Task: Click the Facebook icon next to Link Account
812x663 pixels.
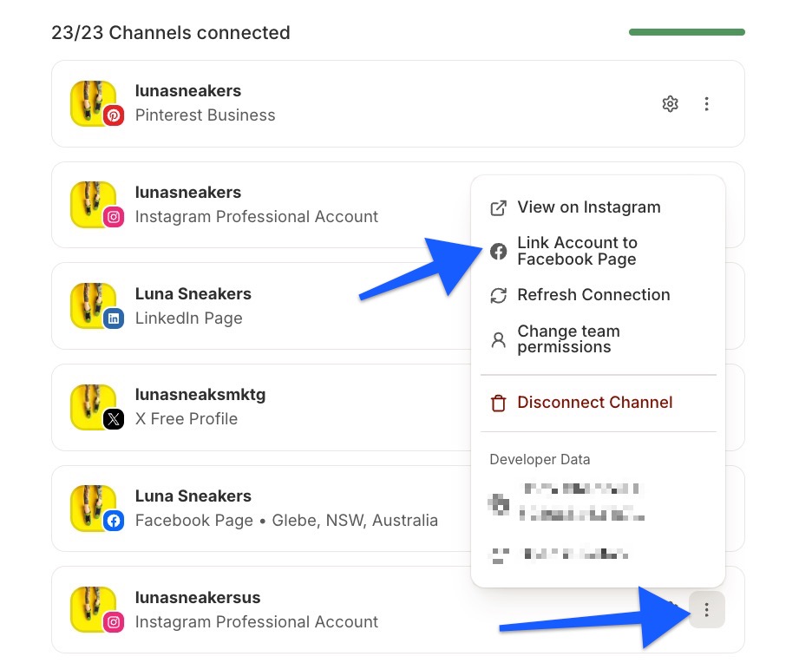Action: pos(498,252)
